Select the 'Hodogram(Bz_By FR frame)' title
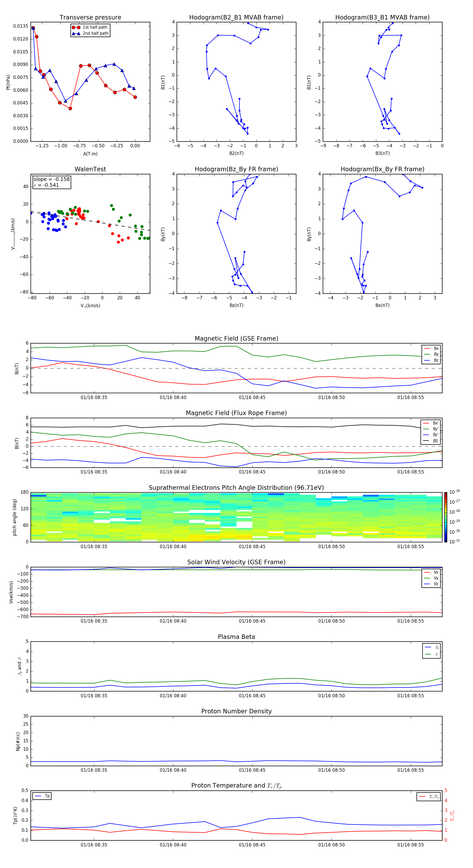This screenshot has height=868, width=473. coord(236,169)
